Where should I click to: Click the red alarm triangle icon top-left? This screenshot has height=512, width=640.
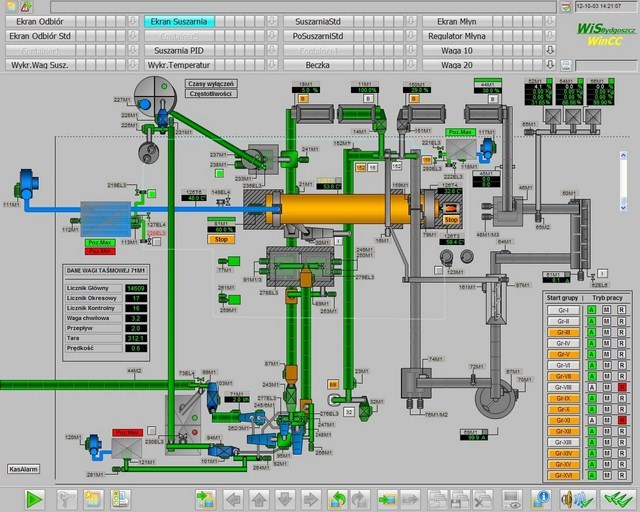pyautogui.click(x=27, y=6)
